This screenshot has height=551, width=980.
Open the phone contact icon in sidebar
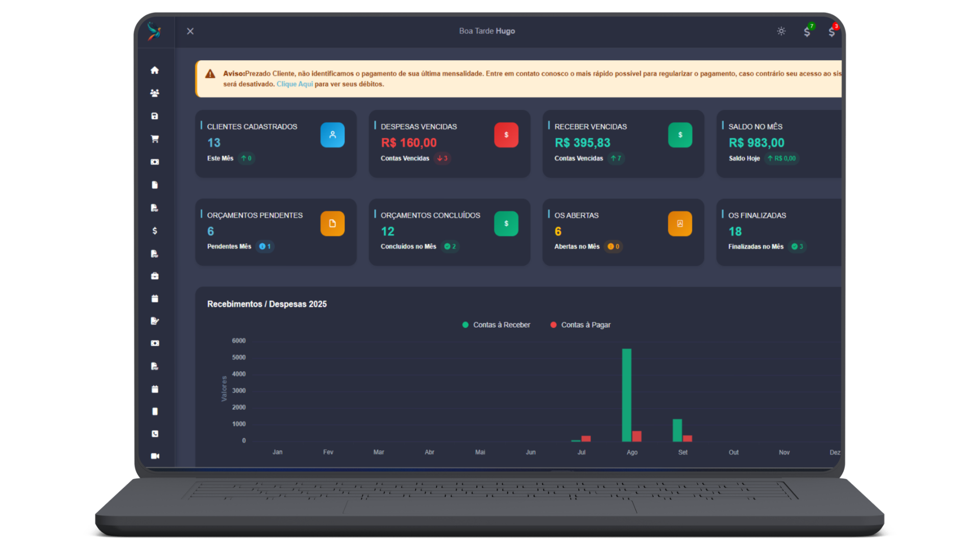(x=155, y=433)
